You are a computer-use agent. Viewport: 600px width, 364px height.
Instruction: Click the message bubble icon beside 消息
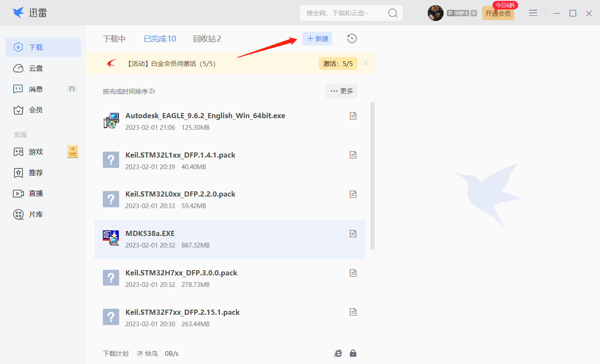(x=18, y=89)
